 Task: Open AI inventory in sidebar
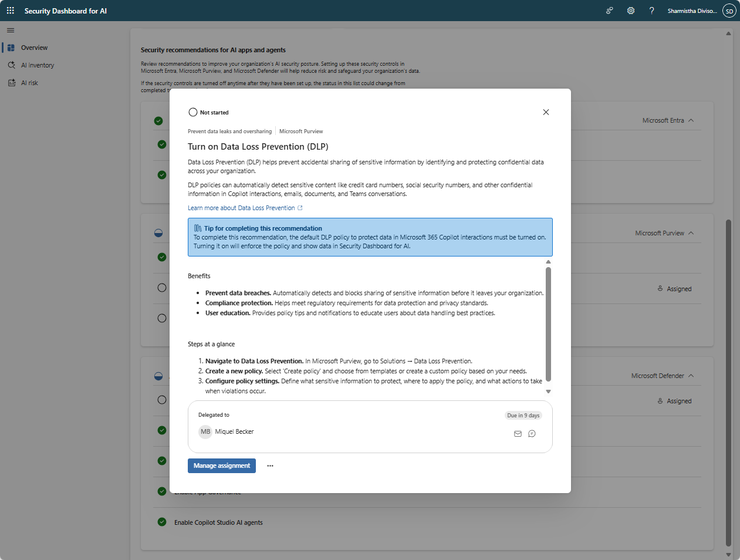(x=38, y=65)
